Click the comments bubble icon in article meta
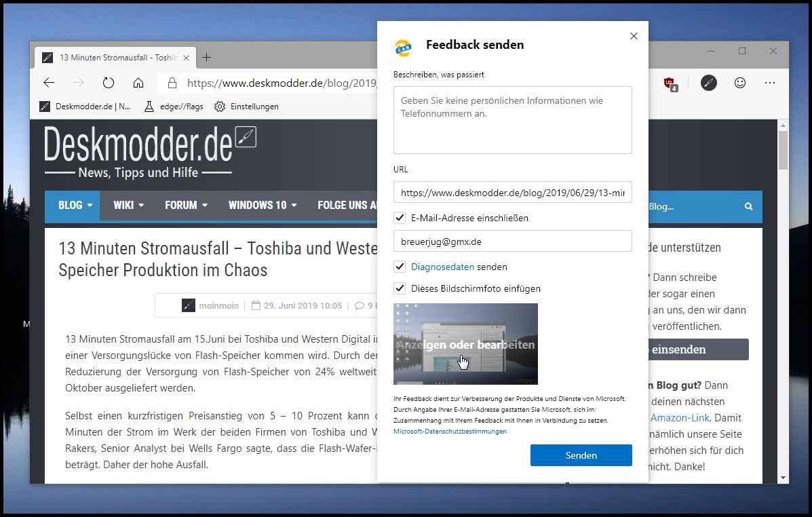This screenshot has height=517, width=812. [x=360, y=305]
